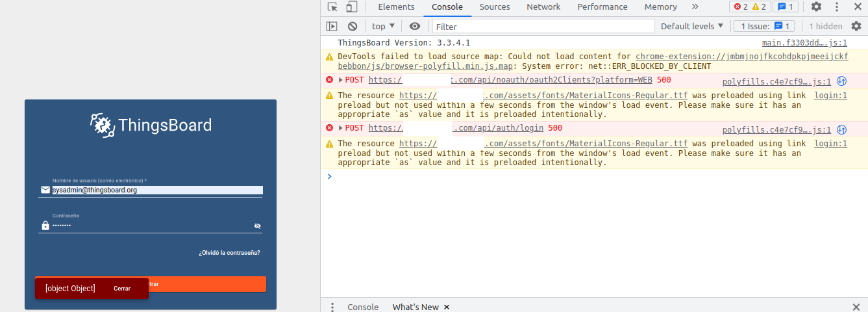Open the top JavaScript context dropdown
The height and width of the screenshot is (312, 868).
[x=383, y=26]
